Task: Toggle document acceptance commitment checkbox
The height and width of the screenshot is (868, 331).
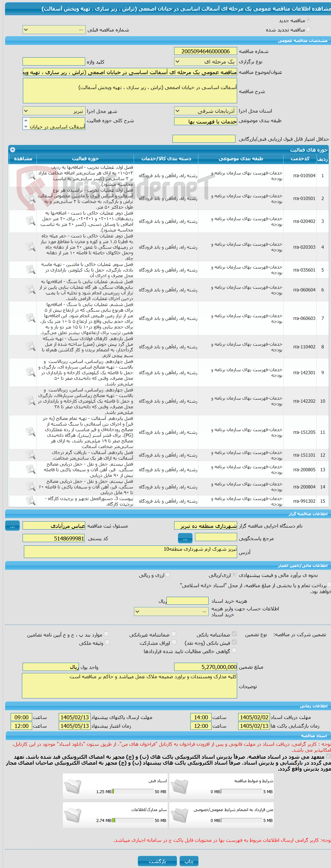Action: pos(328,756)
